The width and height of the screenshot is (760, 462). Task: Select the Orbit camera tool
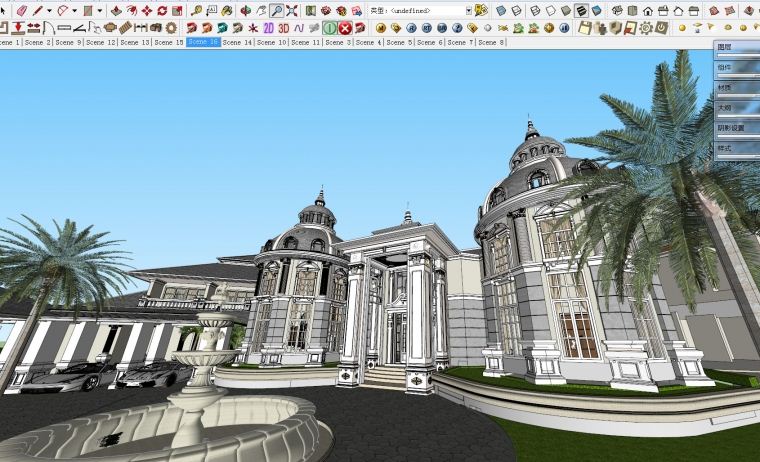pos(246,10)
